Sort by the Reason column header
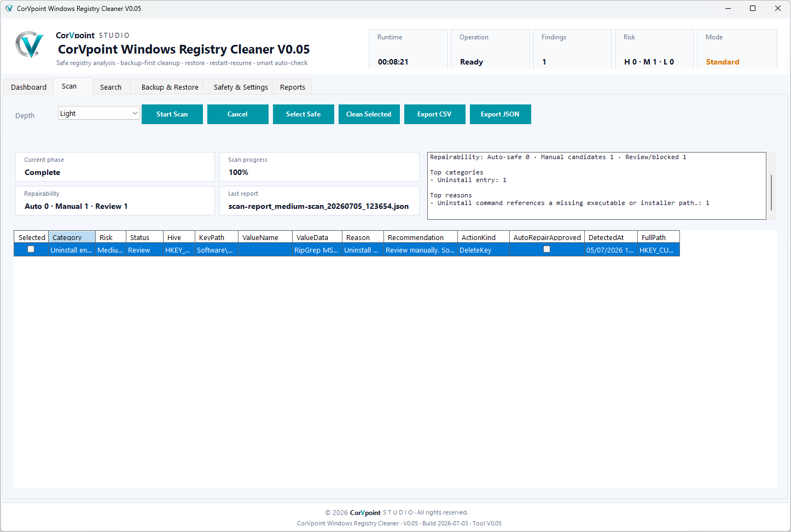 363,237
